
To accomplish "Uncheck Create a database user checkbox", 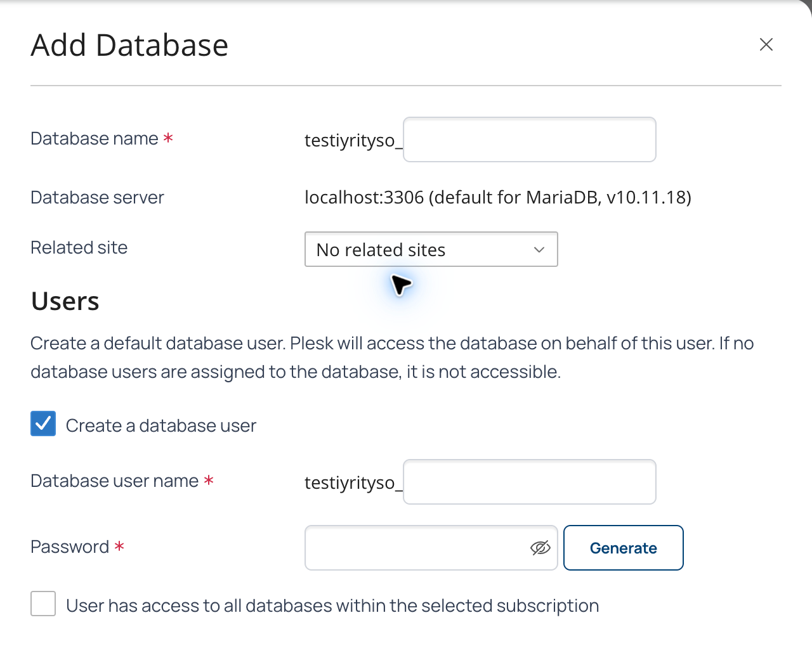I will (43, 424).
